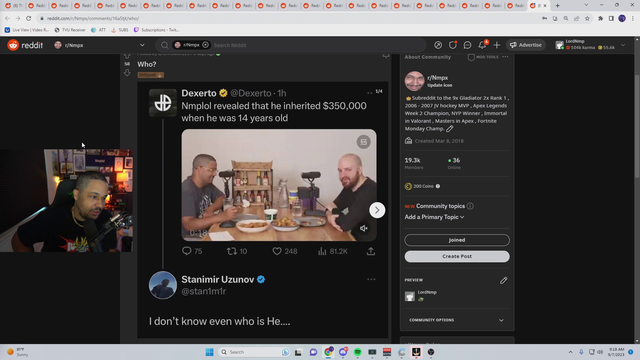Screen dimensions: 640x360
Task: Open a new browser tab
Action: [x=557, y=5]
